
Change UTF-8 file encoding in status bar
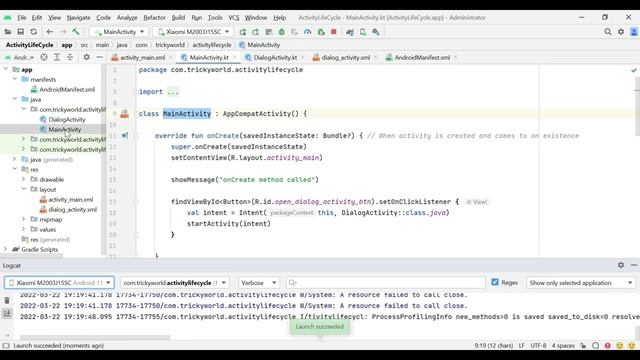(x=538, y=346)
